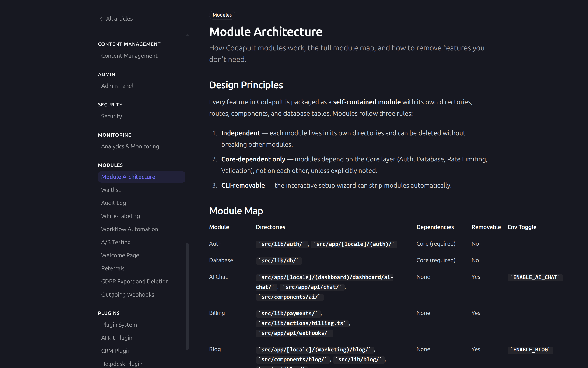Open the AI Kit Plugin article
588x368 pixels.
coord(117,338)
